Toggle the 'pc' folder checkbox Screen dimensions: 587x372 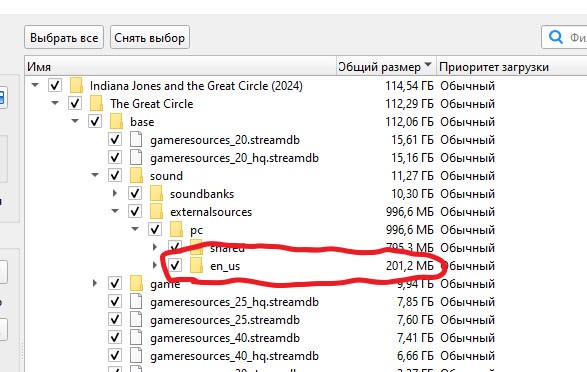click(155, 229)
